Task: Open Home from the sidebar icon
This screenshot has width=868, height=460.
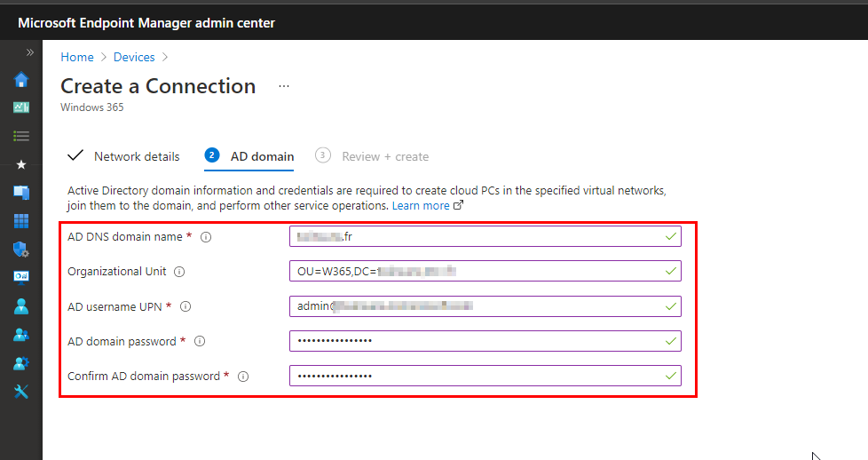Action: [21, 80]
